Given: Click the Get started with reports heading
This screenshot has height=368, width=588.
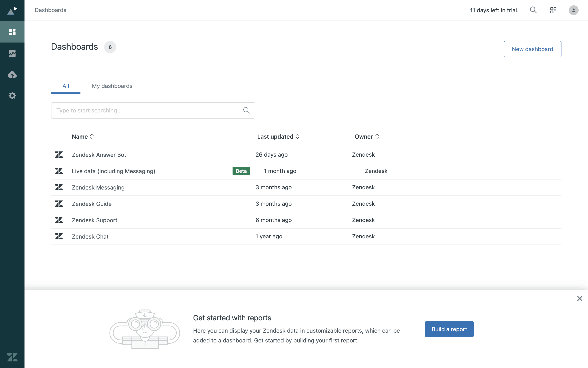Looking at the screenshot, I should coord(232,318).
